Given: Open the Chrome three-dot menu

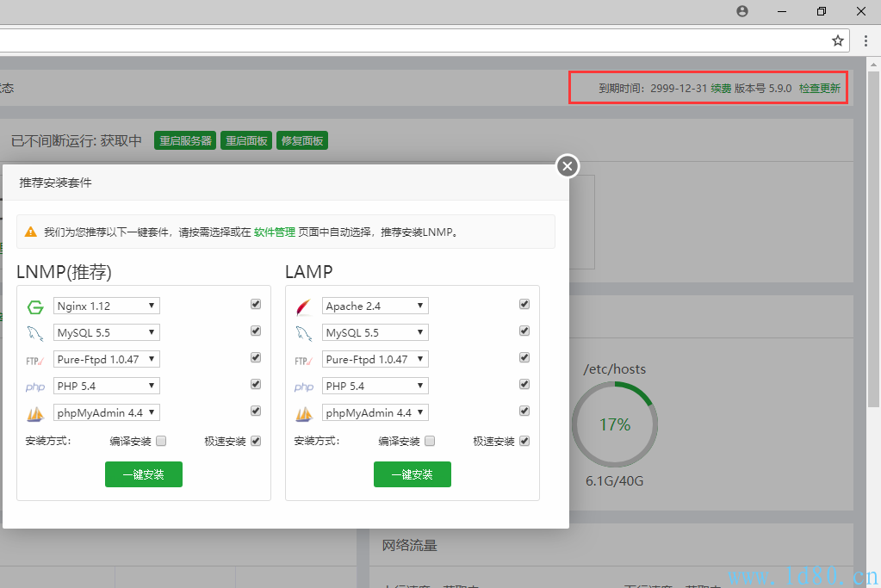Looking at the screenshot, I should 865,40.
